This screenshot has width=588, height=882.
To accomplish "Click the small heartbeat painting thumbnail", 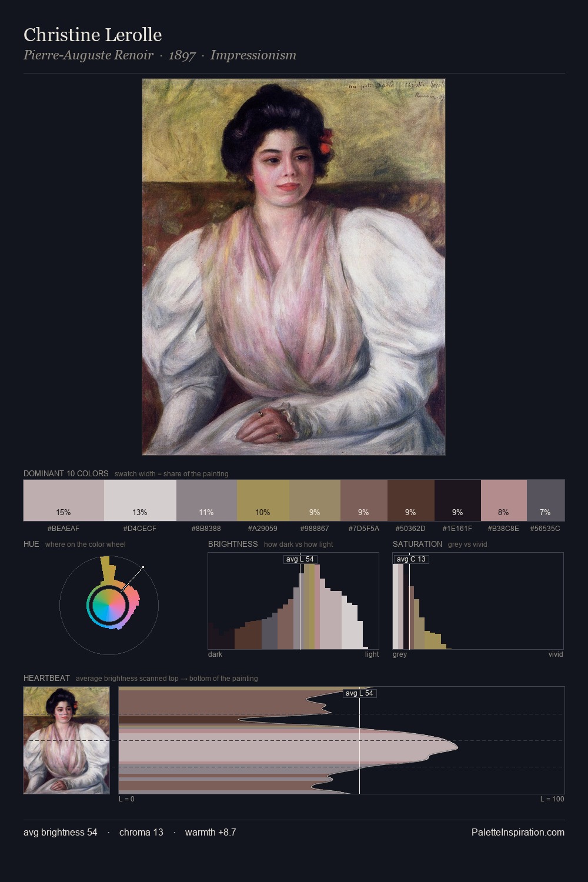I will pyautogui.click(x=66, y=740).
